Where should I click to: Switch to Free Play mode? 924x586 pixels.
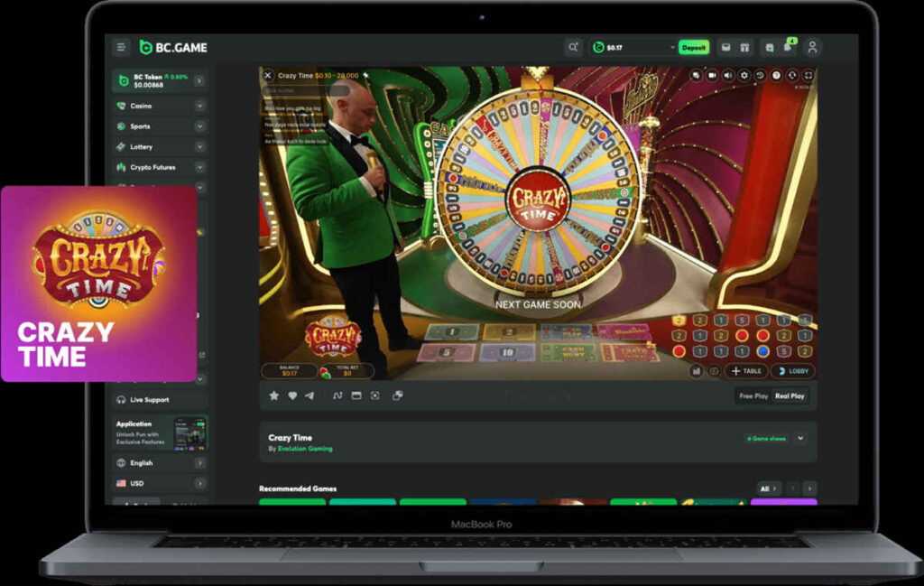click(753, 396)
